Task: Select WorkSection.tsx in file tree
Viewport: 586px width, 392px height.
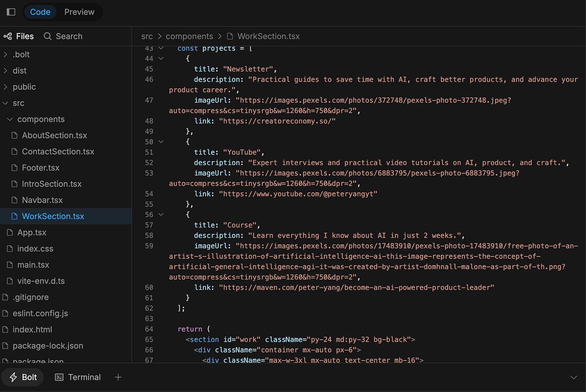Action: [66, 216]
